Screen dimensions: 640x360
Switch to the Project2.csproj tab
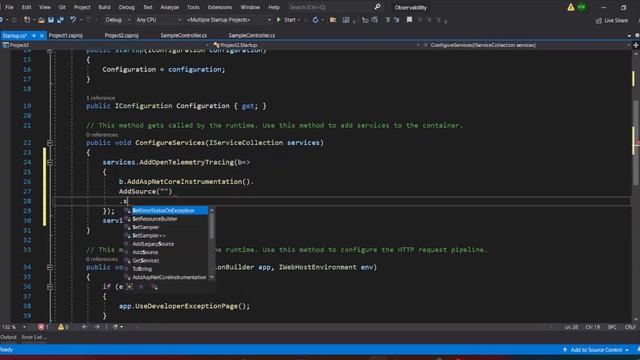coord(121,36)
